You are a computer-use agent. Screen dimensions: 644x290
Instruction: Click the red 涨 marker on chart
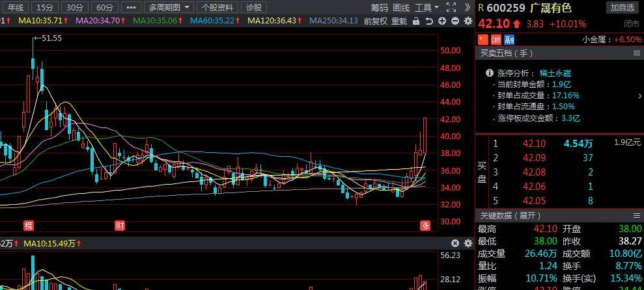[425, 226]
